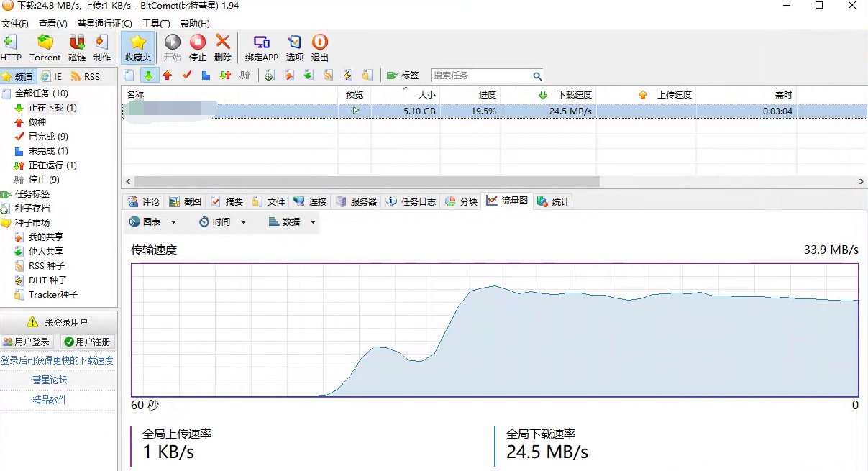Select 全部任务 (10) in the tree
This screenshot has width=868, height=471.
42,93
